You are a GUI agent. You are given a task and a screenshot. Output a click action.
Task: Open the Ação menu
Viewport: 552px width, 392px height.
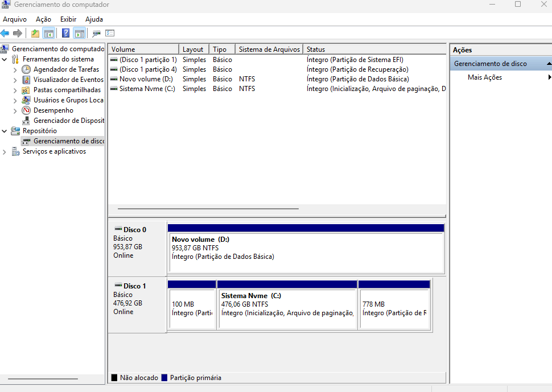point(43,19)
